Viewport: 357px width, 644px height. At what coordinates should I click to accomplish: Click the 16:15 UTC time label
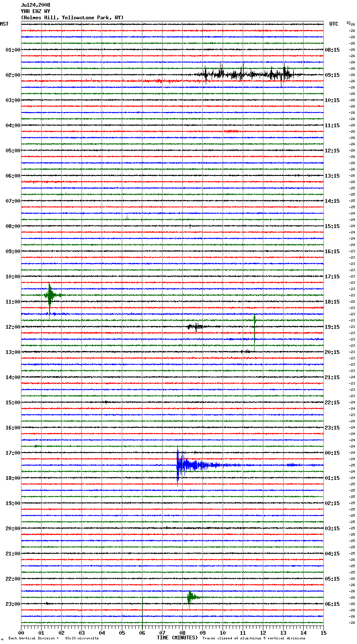(332, 251)
